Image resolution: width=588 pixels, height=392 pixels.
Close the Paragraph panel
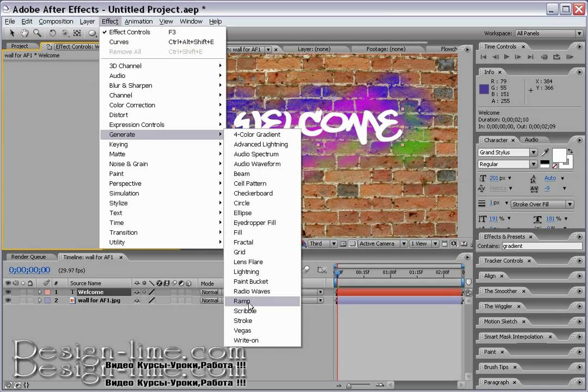[514, 382]
